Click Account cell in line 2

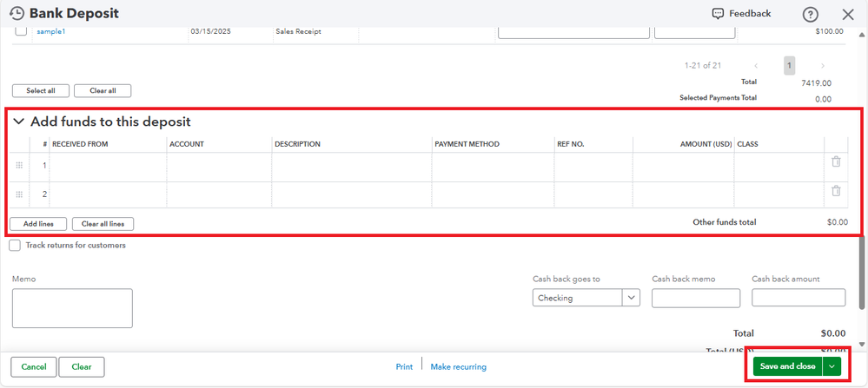pyautogui.click(x=219, y=194)
